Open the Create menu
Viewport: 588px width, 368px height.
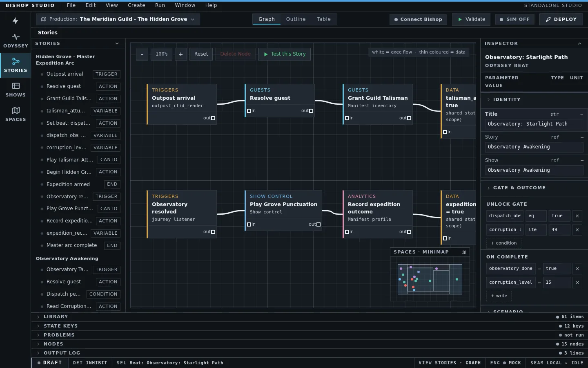click(x=136, y=5)
